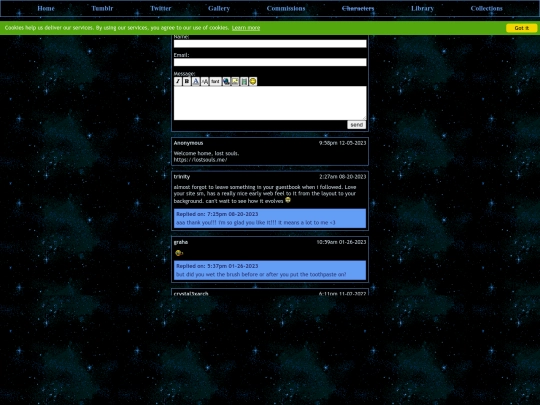Open the Commissions page
The image size is (540, 405).
(x=286, y=8)
